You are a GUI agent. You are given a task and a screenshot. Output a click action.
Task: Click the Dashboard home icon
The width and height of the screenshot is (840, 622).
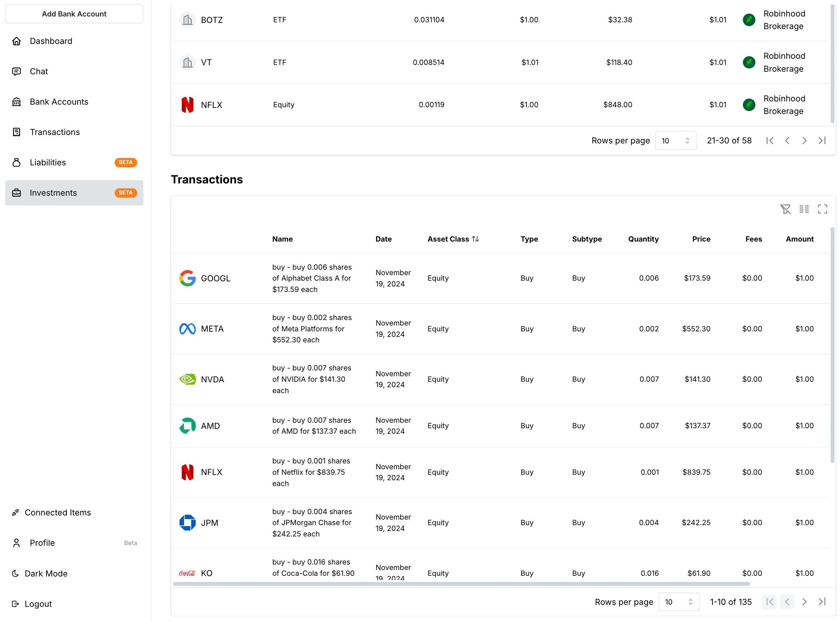[16, 41]
